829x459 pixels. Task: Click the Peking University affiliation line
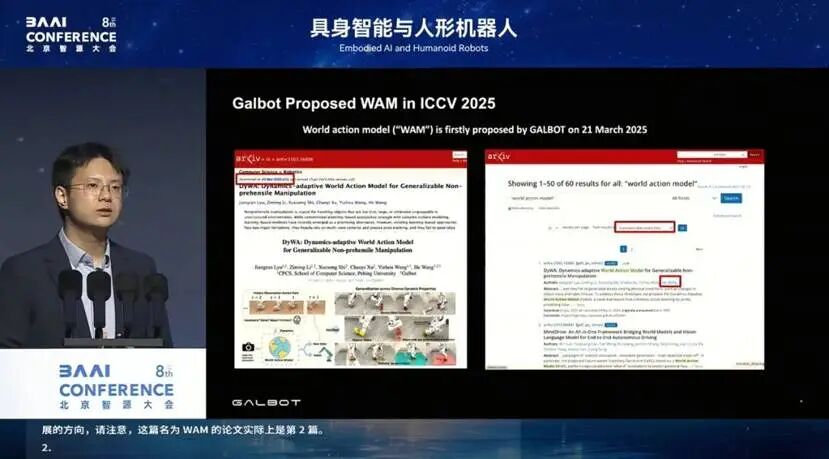pyautogui.click(x=348, y=273)
